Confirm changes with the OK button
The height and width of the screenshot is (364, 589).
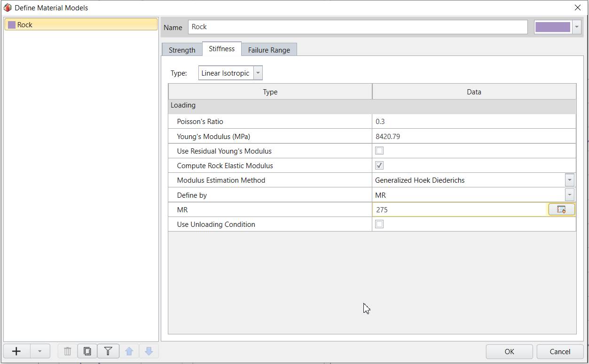click(509, 351)
